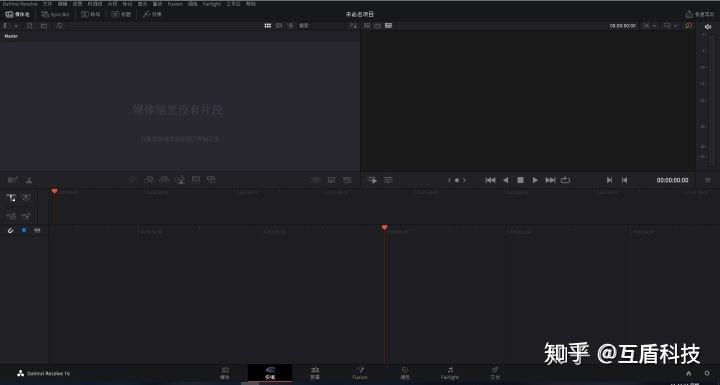Open the Fusion page tab

(x=360, y=373)
